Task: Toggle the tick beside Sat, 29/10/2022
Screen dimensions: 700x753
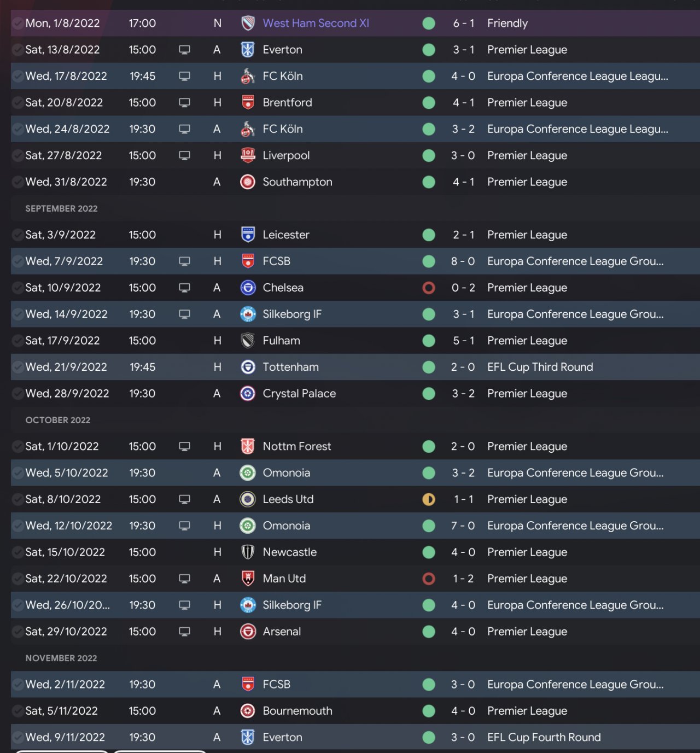Action: [17, 632]
